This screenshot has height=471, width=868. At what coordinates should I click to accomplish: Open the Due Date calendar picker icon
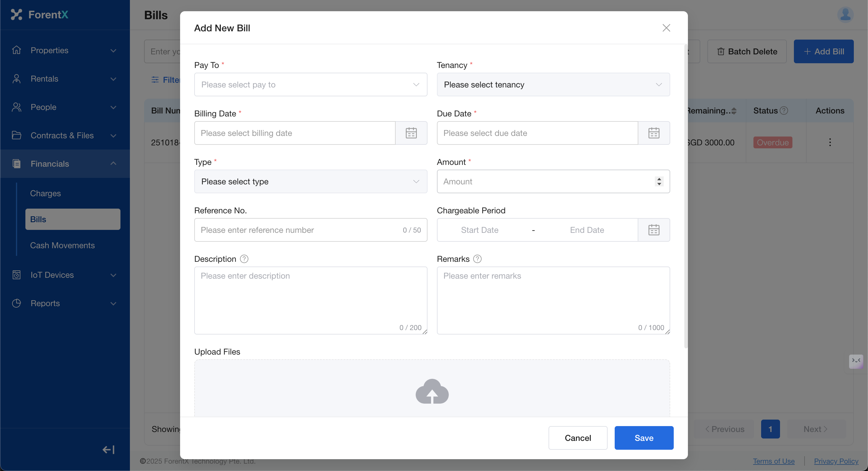click(653, 133)
